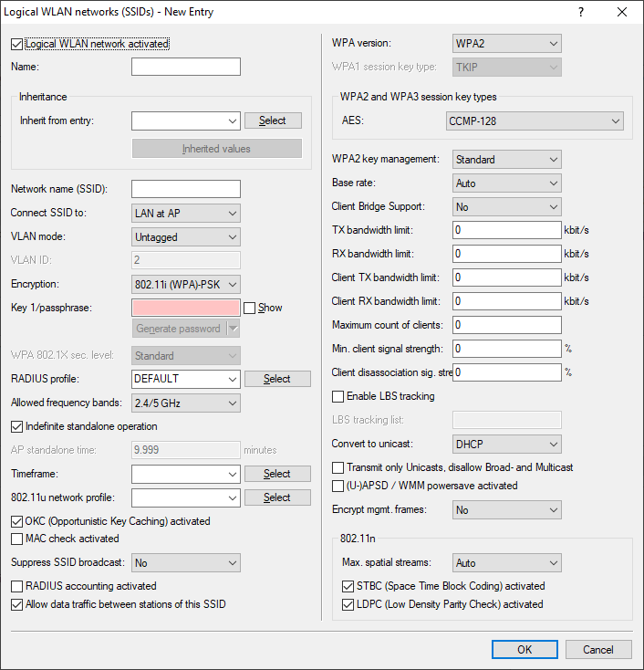
Task: Click the TX bandwidth limit field
Action: click(506, 230)
